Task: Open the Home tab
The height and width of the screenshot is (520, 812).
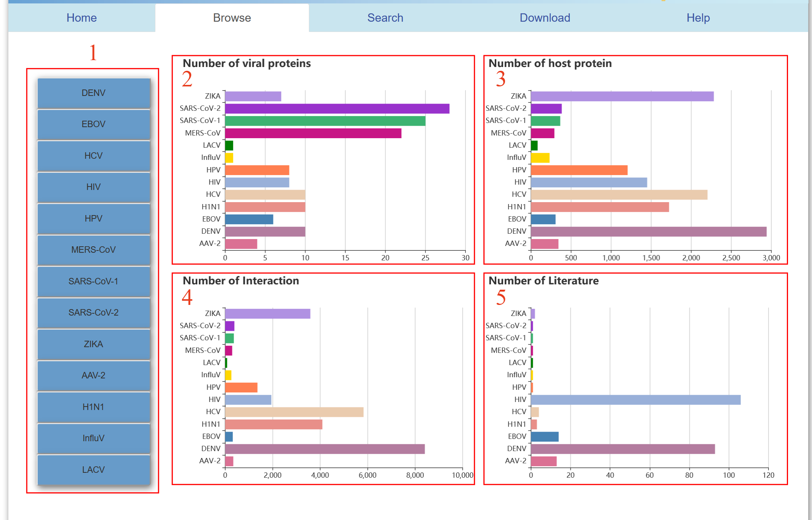Action: (x=82, y=18)
